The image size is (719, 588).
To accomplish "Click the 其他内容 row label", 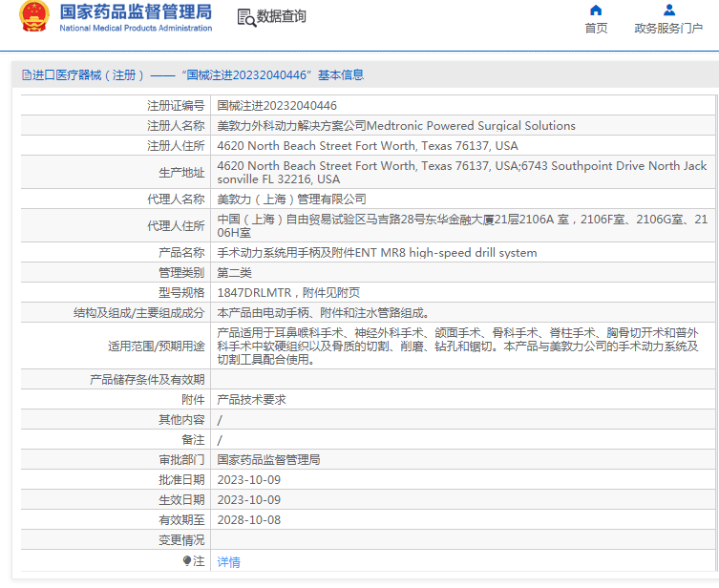I will coord(181,420).
